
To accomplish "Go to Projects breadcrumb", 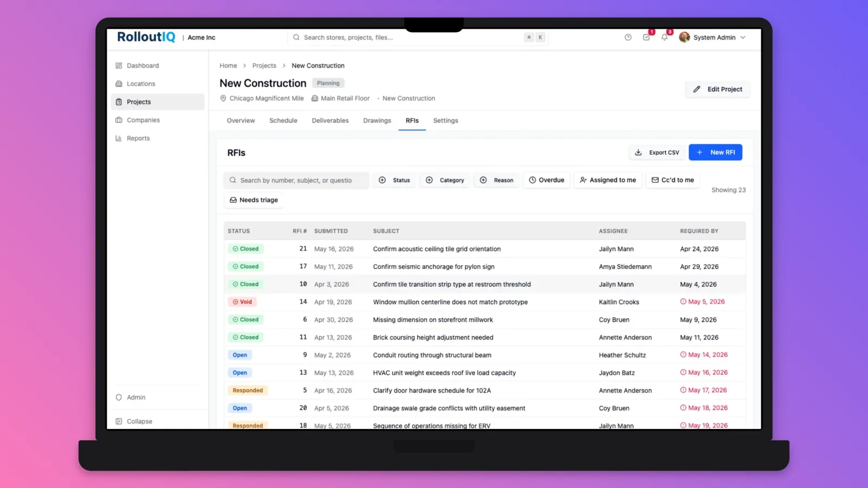I will pos(264,66).
